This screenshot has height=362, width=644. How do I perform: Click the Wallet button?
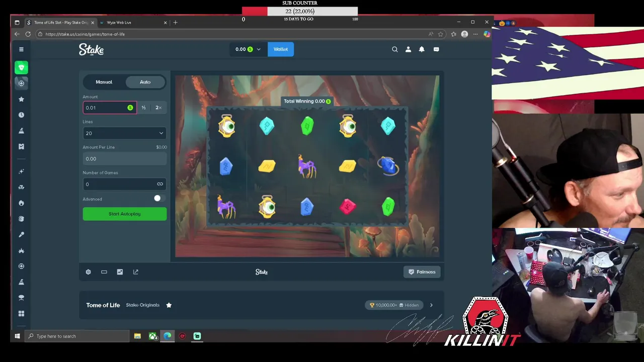[x=281, y=49]
